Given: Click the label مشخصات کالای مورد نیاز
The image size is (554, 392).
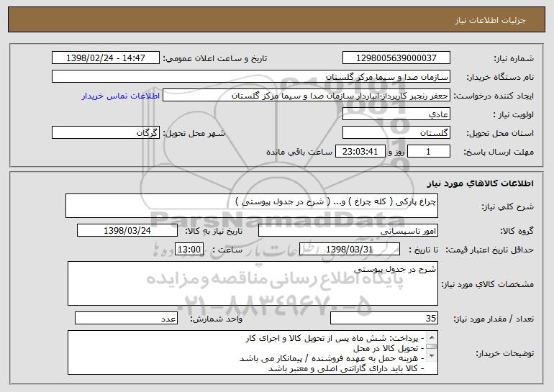Looking at the screenshot, I should click(488, 284).
